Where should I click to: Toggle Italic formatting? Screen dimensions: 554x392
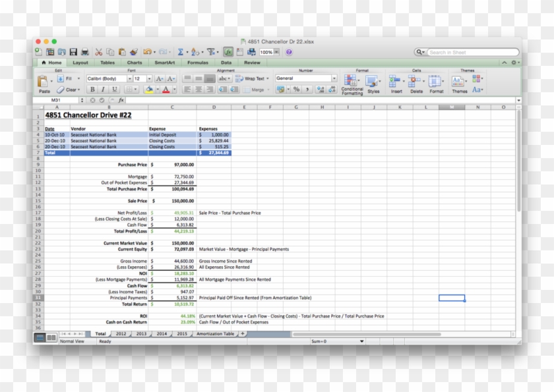point(103,90)
